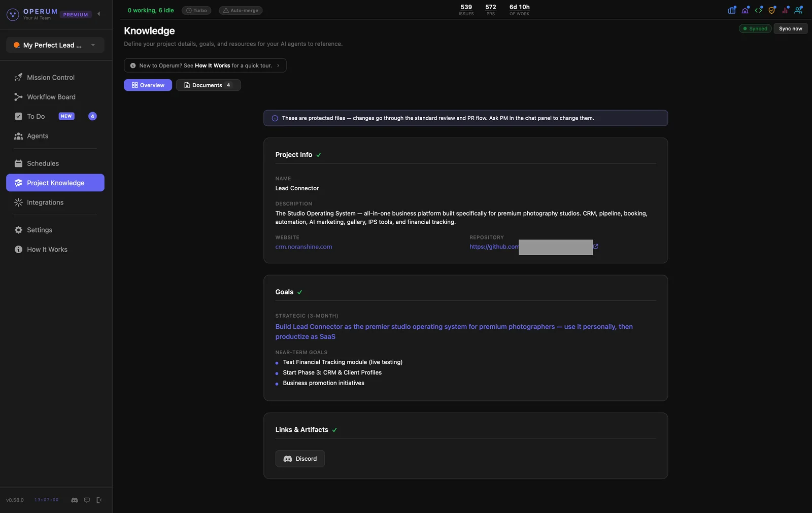
Task: Click the logout icon in the footer
Action: pyautogui.click(x=99, y=500)
